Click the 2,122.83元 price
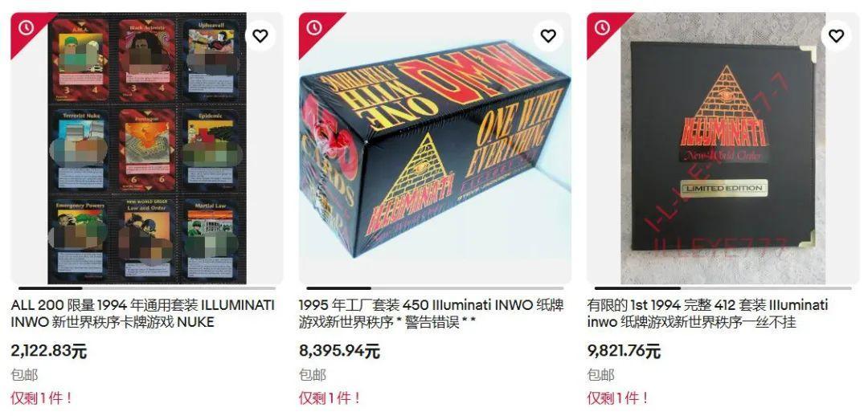The image size is (868, 416). click(49, 351)
